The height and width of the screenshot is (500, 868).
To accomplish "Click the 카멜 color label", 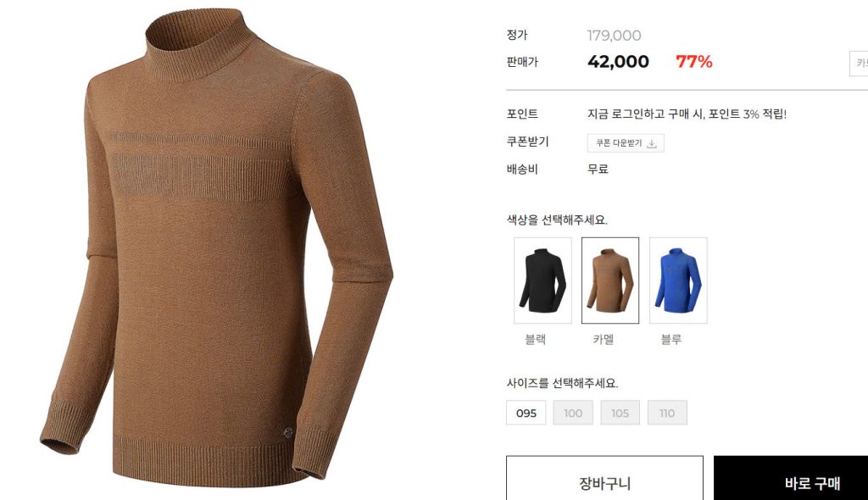I will 604,339.
